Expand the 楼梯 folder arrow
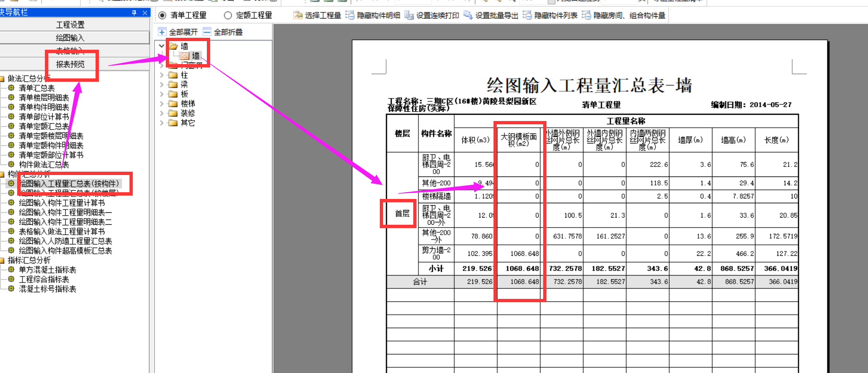The image size is (868, 373). (x=162, y=104)
